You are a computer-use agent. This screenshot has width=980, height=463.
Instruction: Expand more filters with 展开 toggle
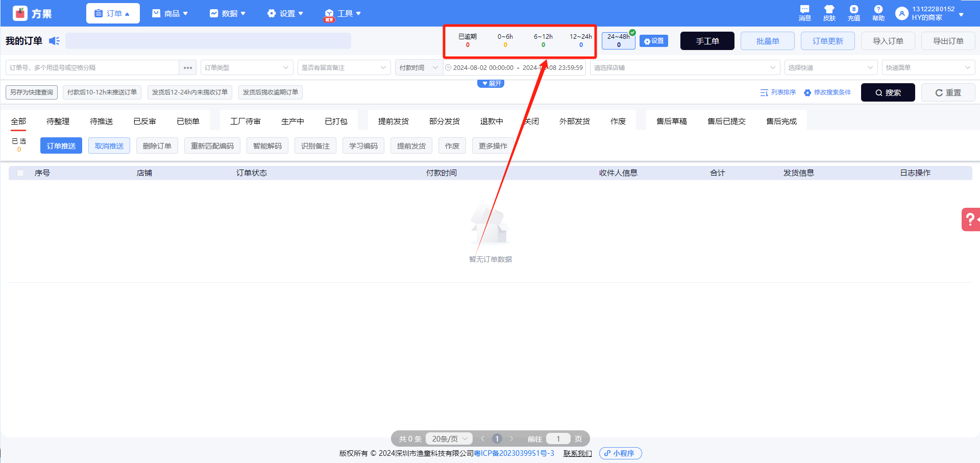click(x=491, y=83)
